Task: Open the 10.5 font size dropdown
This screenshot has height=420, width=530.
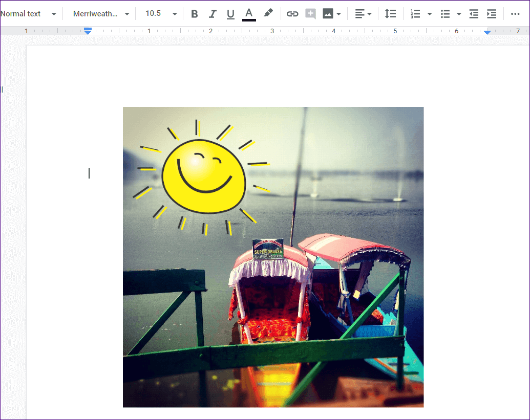Action: pos(161,13)
